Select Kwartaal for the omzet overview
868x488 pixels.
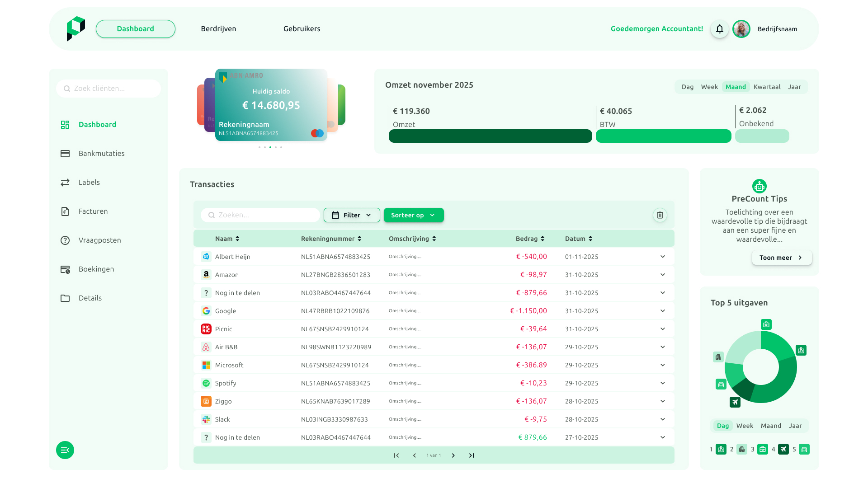(767, 86)
